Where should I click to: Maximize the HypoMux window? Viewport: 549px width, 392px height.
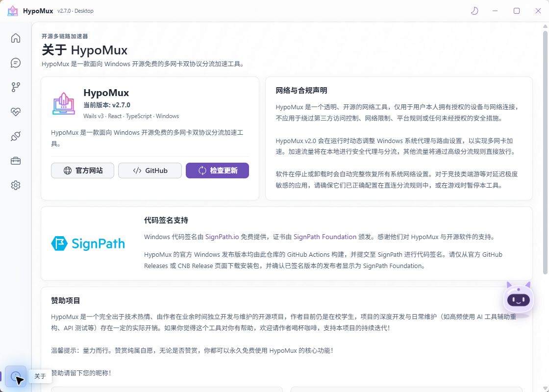[x=517, y=11]
